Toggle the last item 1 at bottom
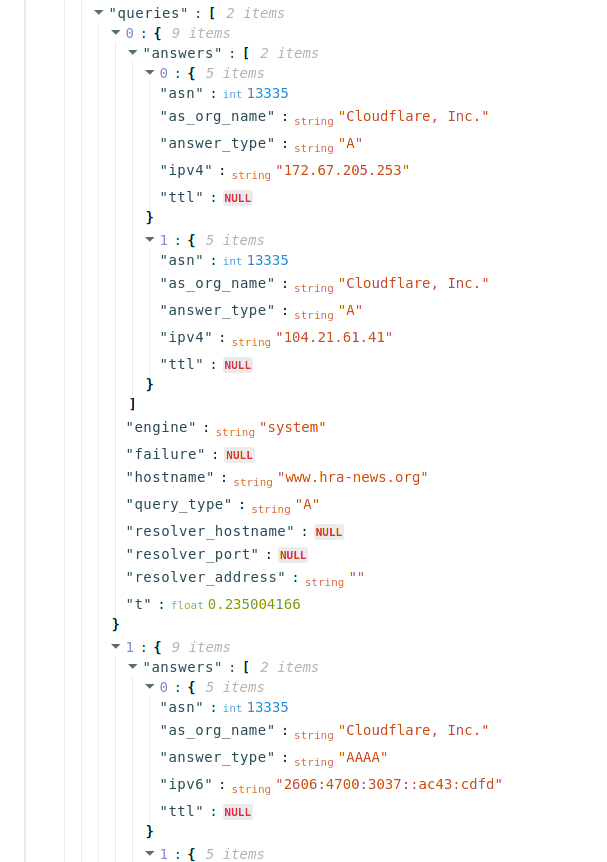This screenshot has width=607, height=862. [x=150, y=854]
